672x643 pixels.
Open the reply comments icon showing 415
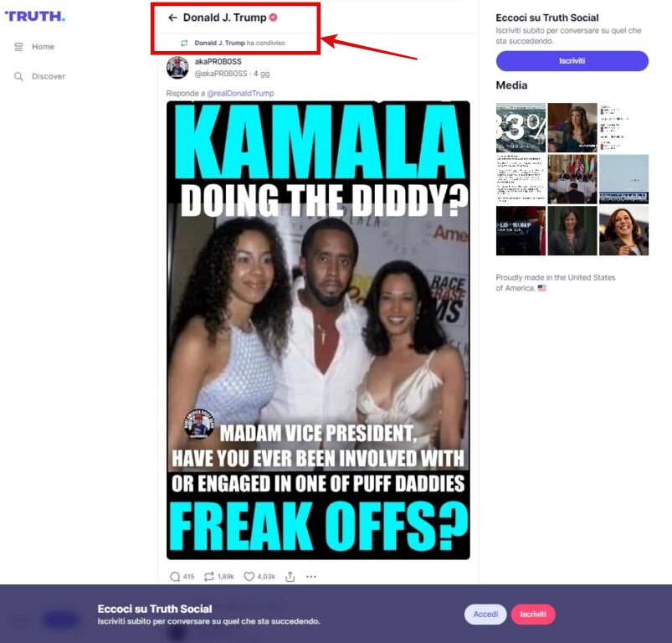pos(175,577)
